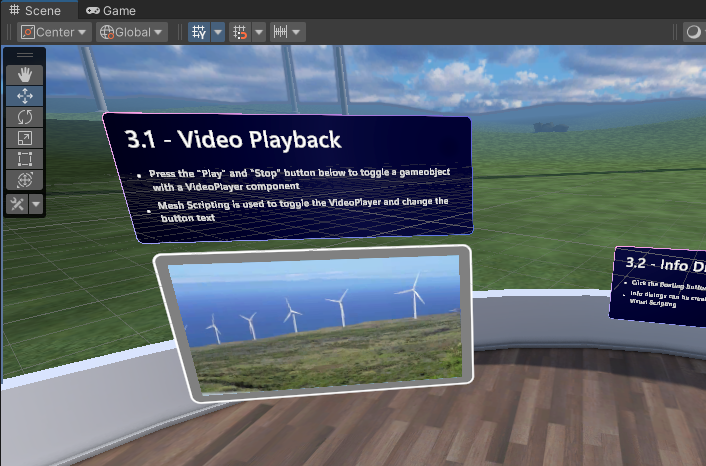The height and width of the screenshot is (466, 706).
Task: Select the Rotate tool
Action: (25, 117)
